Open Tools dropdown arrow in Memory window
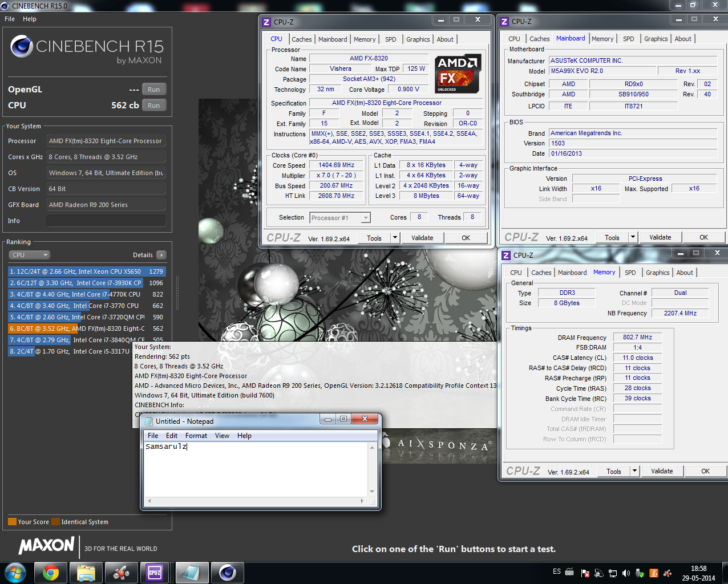The width and height of the screenshot is (728, 584). click(634, 471)
